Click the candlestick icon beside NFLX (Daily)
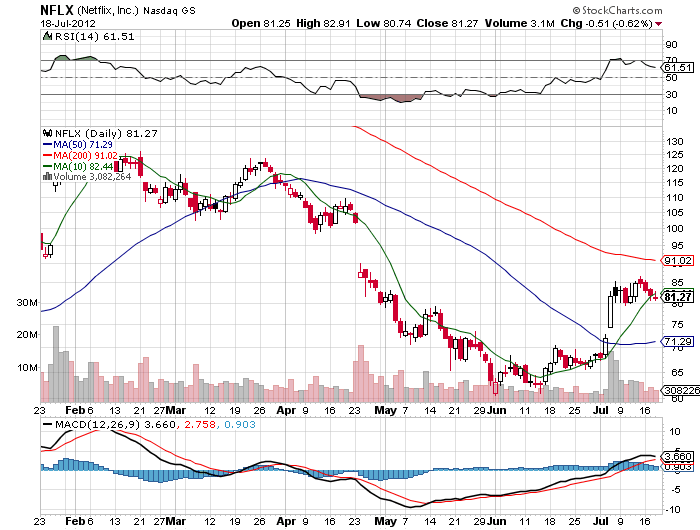The height and width of the screenshot is (530, 700). click(47, 133)
